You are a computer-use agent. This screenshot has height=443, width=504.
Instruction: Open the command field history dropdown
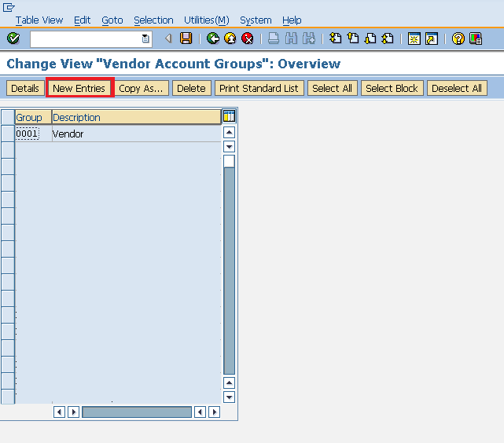[x=145, y=38]
